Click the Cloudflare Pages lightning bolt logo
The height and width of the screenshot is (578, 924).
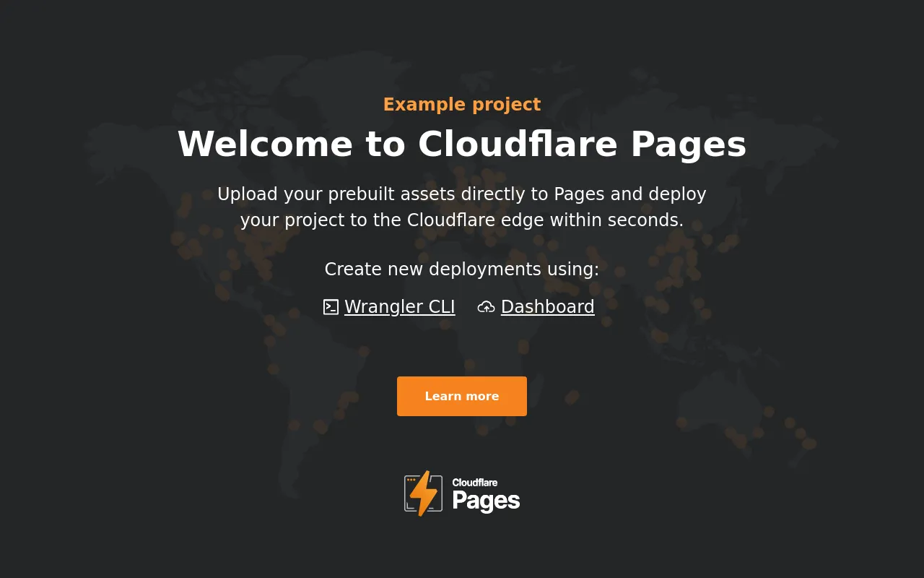coord(423,493)
